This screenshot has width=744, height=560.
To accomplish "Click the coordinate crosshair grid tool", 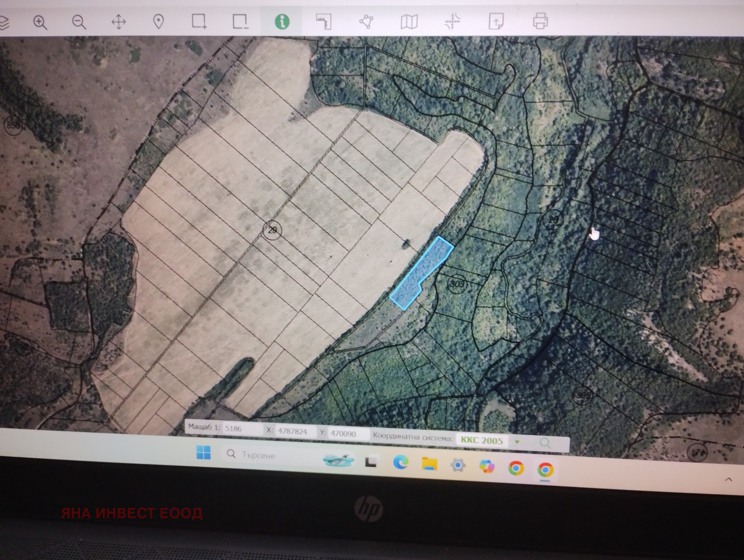I will click(452, 21).
